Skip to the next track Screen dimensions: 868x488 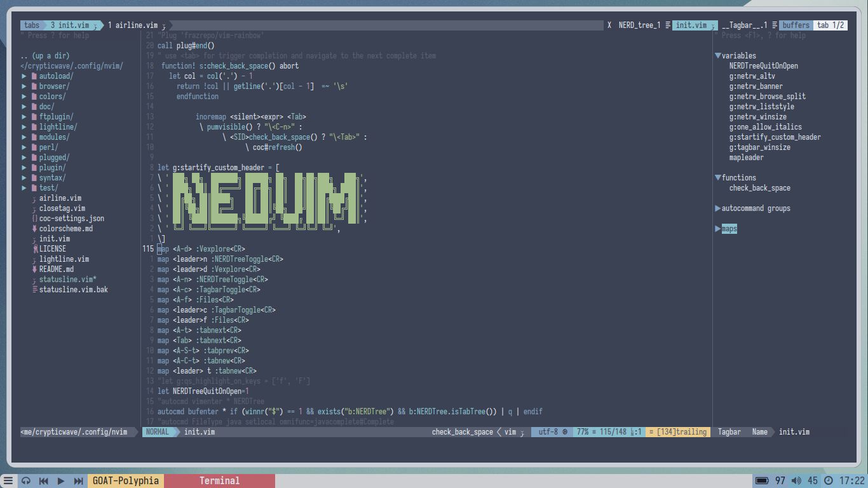tap(78, 481)
